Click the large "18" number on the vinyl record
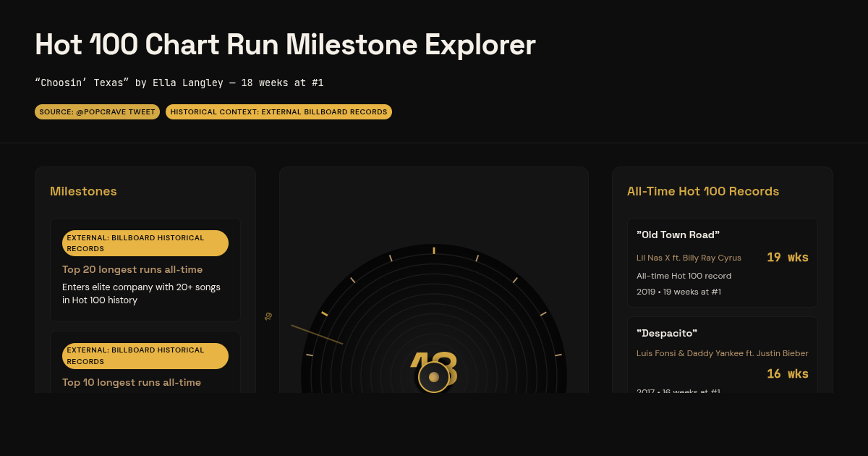The width and height of the screenshot is (868, 456). 434,368
